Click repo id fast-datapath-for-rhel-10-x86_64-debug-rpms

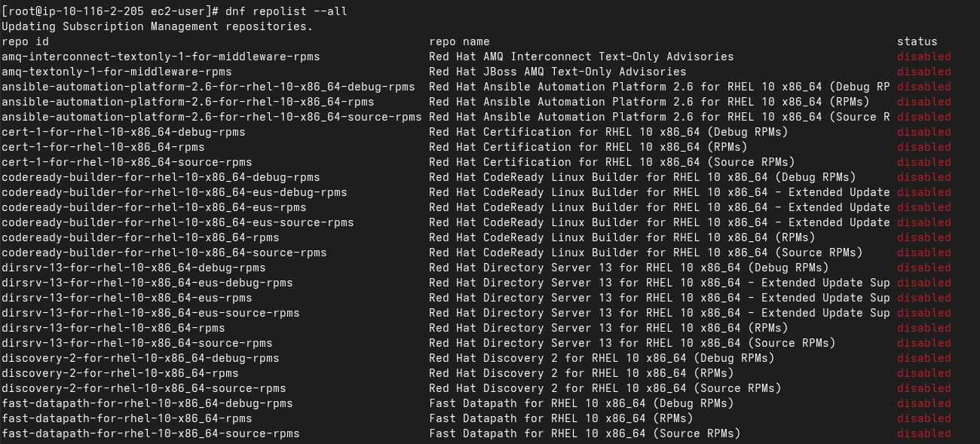coord(147,403)
